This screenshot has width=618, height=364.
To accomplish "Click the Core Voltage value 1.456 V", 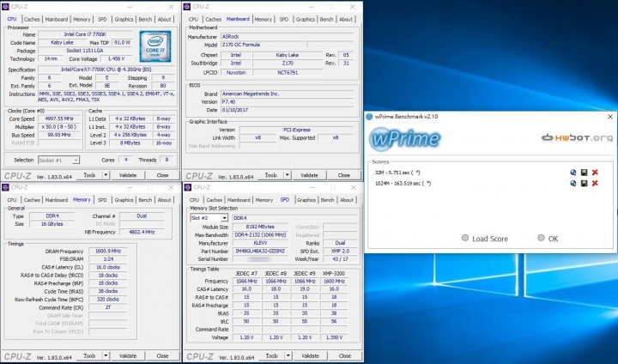I will (x=116, y=58).
